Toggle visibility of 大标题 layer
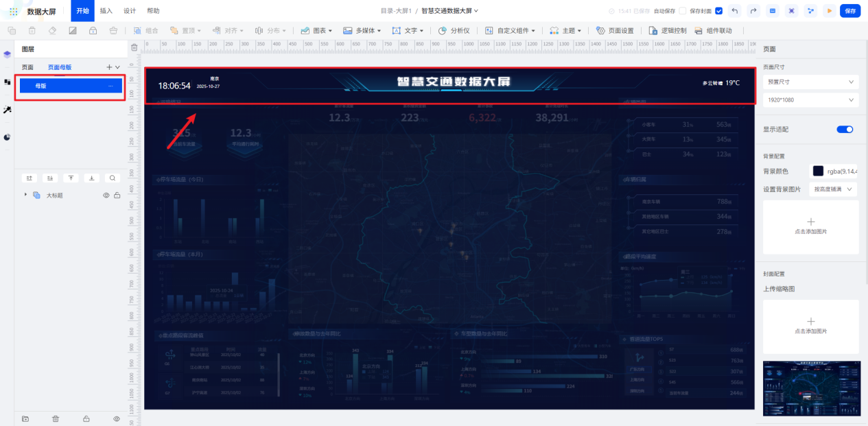Screen dimensions: 868x426 click(106, 196)
